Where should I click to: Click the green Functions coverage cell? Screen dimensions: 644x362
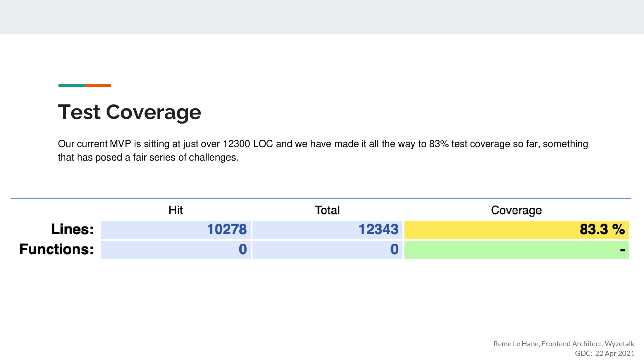click(516, 249)
